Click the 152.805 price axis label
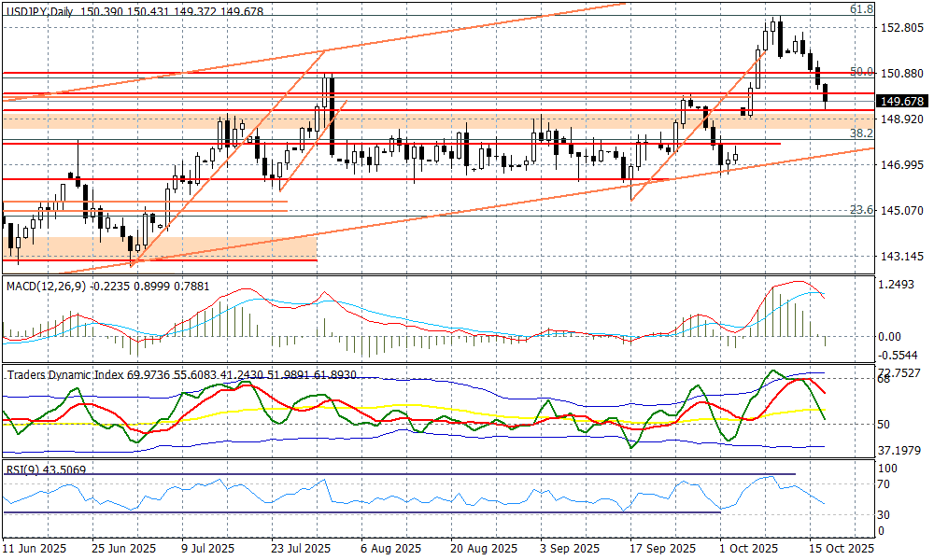This screenshot has height=560, width=934. coord(901,28)
